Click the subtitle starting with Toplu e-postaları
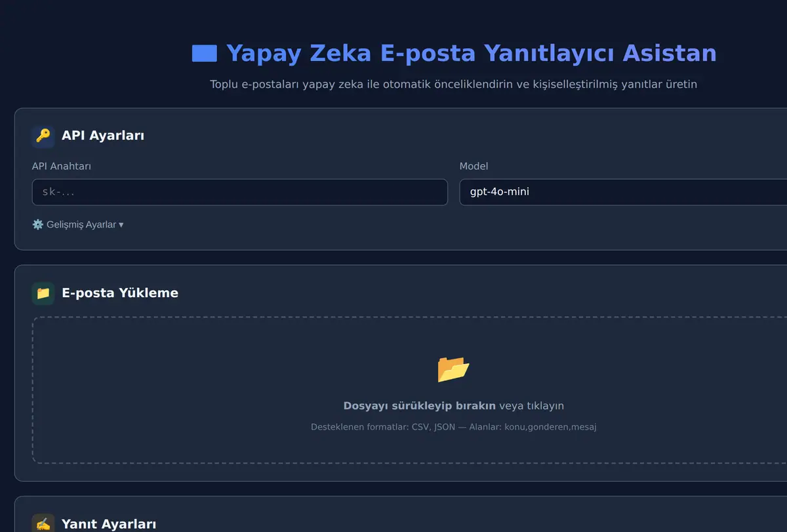Image resolution: width=787 pixels, height=532 pixels. click(453, 85)
